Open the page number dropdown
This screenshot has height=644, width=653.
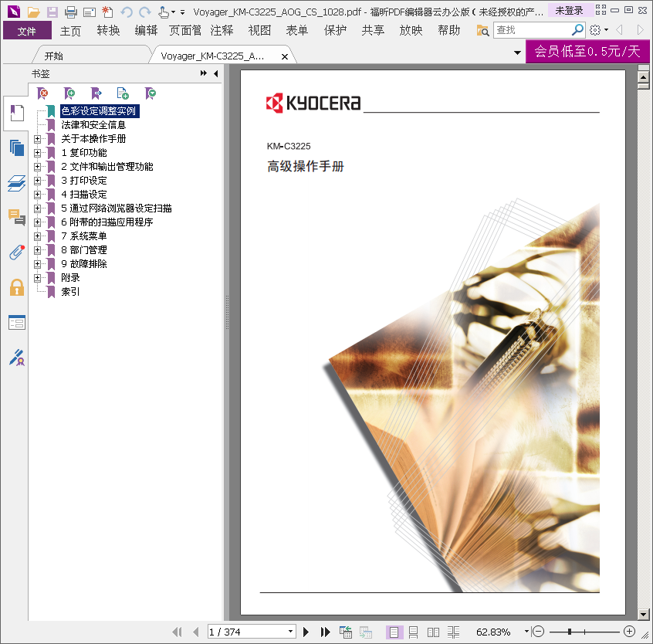pyautogui.click(x=290, y=632)
